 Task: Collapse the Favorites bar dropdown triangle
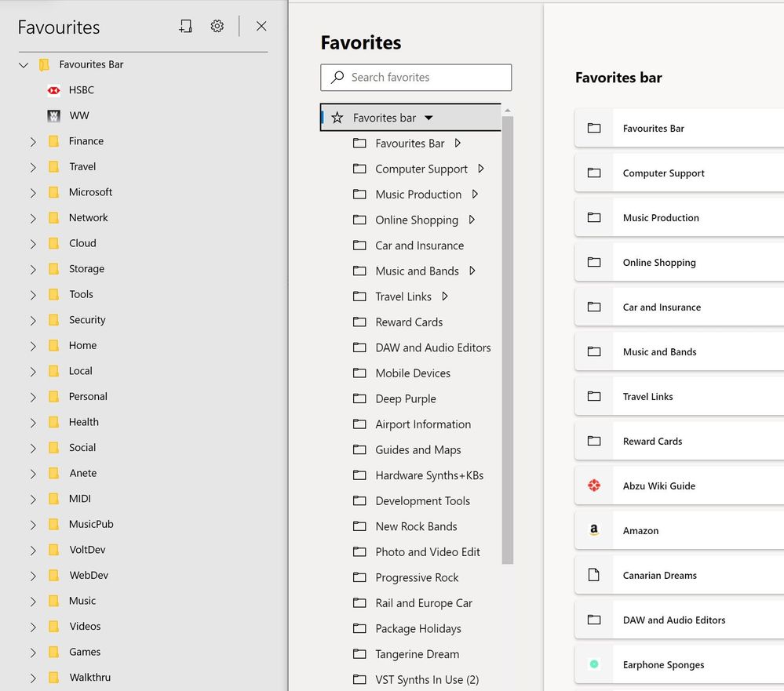(428, 118)
